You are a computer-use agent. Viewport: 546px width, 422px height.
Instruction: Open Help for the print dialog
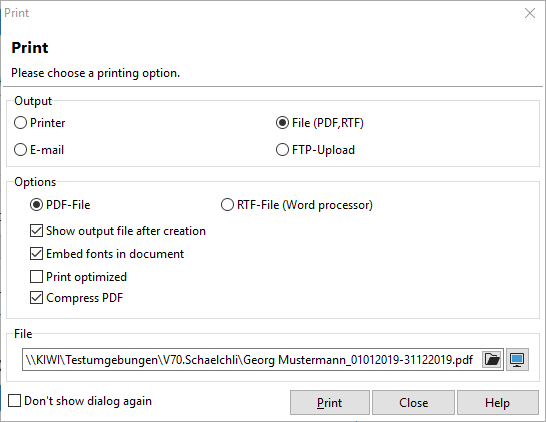tap(498, 403)
